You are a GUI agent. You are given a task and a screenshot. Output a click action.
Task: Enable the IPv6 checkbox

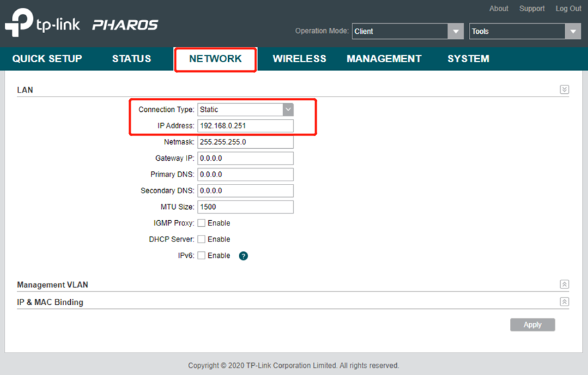(x=201, y=255)
